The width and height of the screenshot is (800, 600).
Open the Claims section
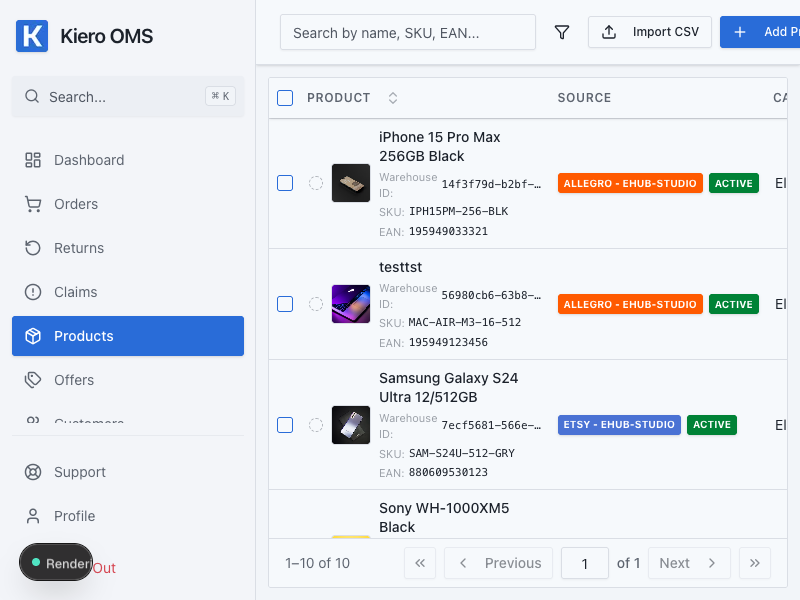coord(128,292)
